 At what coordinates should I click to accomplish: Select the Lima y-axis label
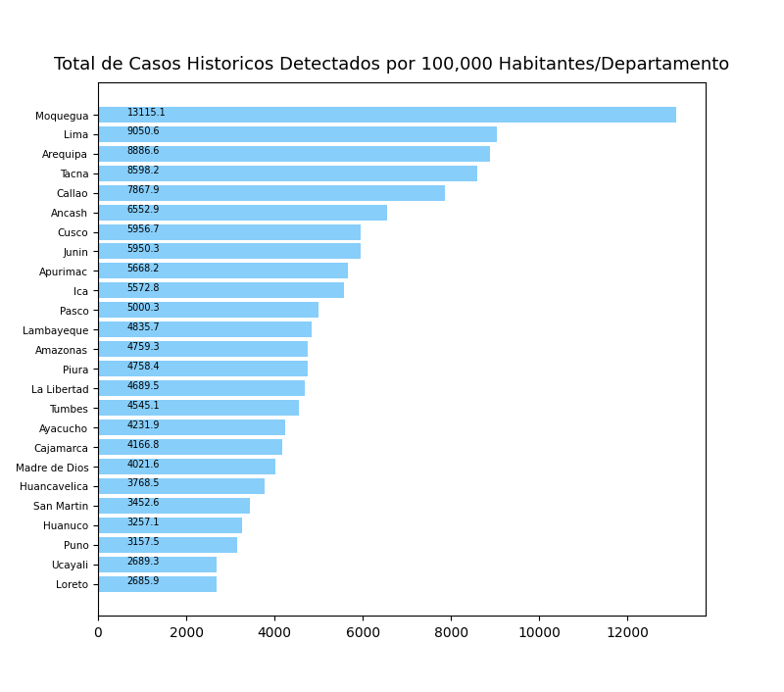[x=75, y=135]
